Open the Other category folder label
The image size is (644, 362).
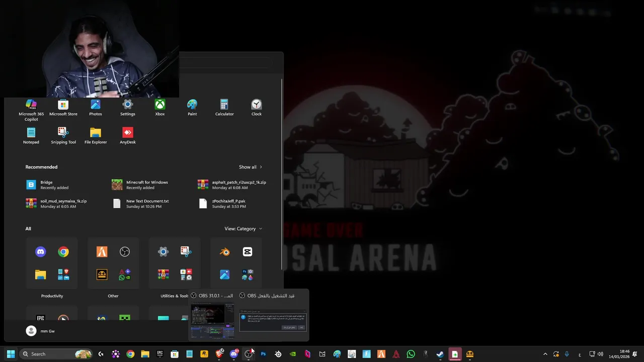pyautogui.click(x=113, y=296)
